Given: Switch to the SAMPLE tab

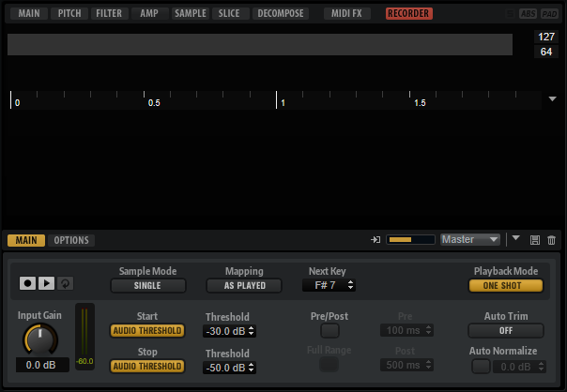Looking at the screenshot, I should click(x=191, y=14).
